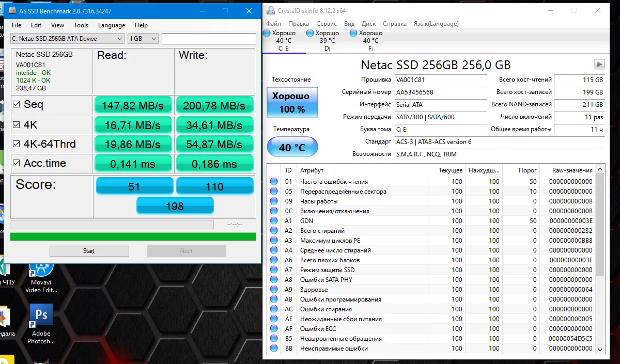Click the read score 51 field
Image resolution: width=620 pixels, height=364 pixels.
click(x=134, y=186)
